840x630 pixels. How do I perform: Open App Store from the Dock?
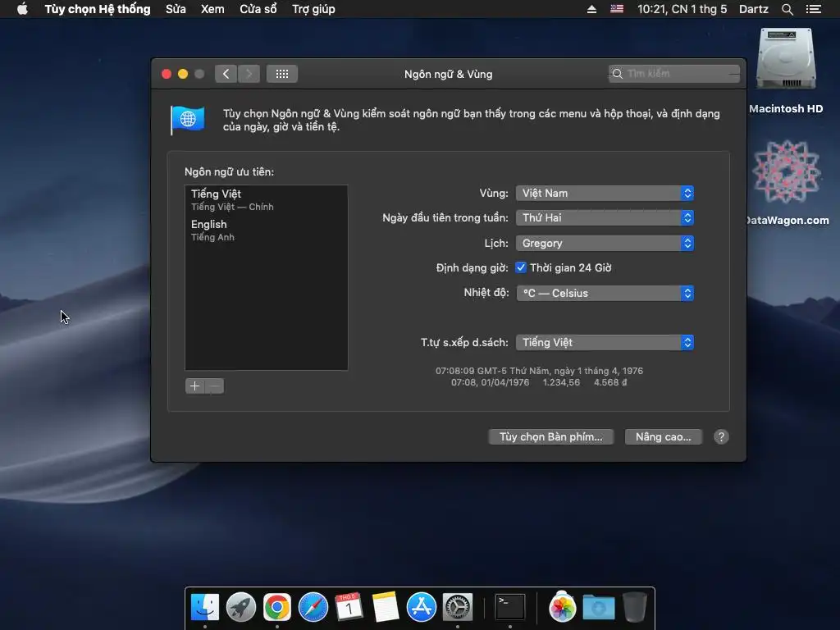pos(421,607)
